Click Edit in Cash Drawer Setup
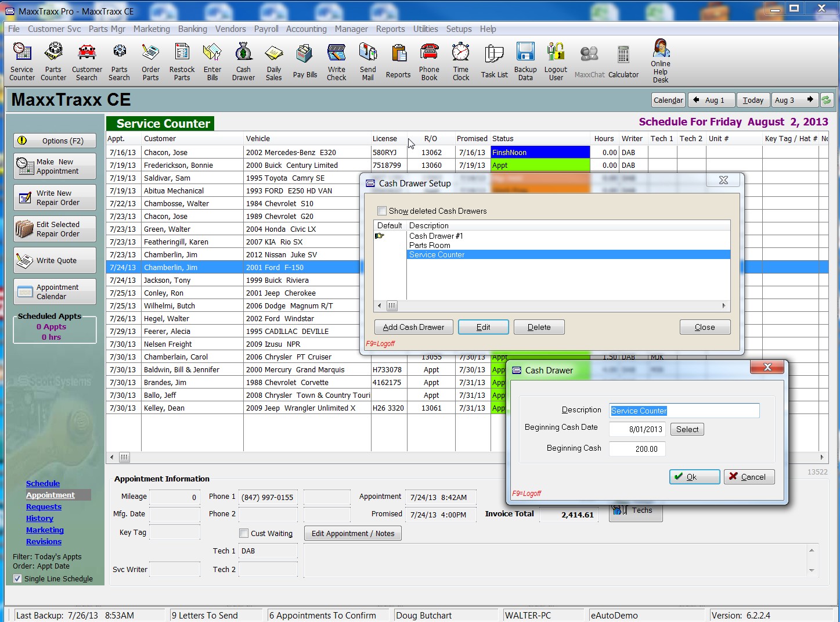Viewport: 840px width, 622px height. point(484,327)
